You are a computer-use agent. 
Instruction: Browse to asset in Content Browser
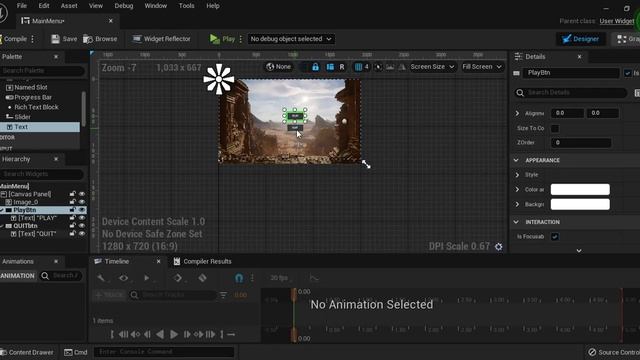point(100,39)
